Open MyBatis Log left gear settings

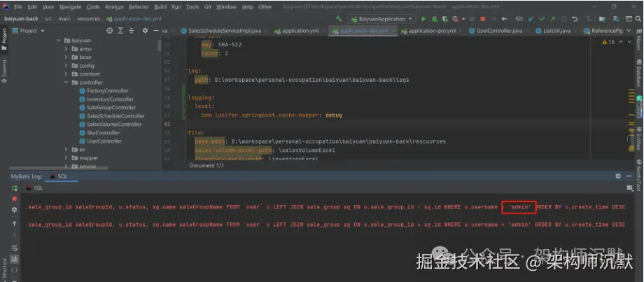pyautogui.click(x=15, y=210)
